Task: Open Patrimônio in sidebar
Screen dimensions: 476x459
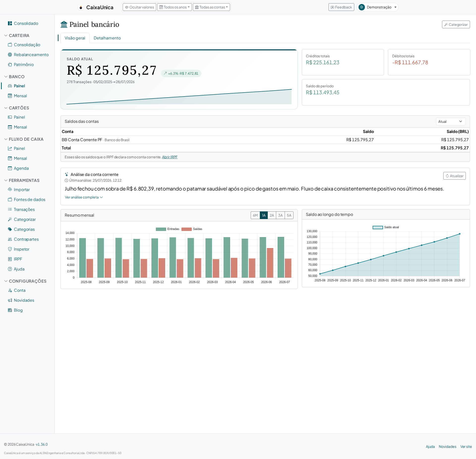Action: pyautogui.click(x=24, y=65)
